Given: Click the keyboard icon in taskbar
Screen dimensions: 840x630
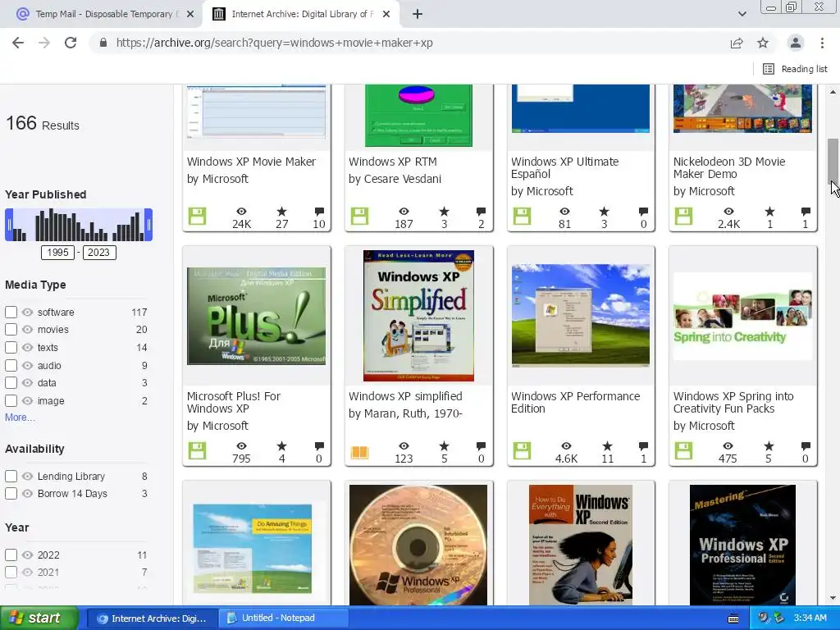Looking at the screenshot, I should [x=733, y=619].
